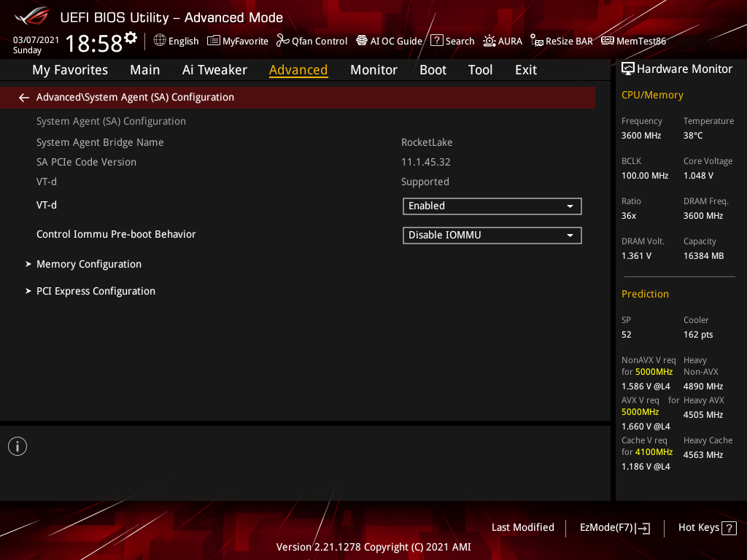Click the English language globe icon
The width and height of the screenshot is (747, 560).
pyautogui.click(x=160, y=41)
